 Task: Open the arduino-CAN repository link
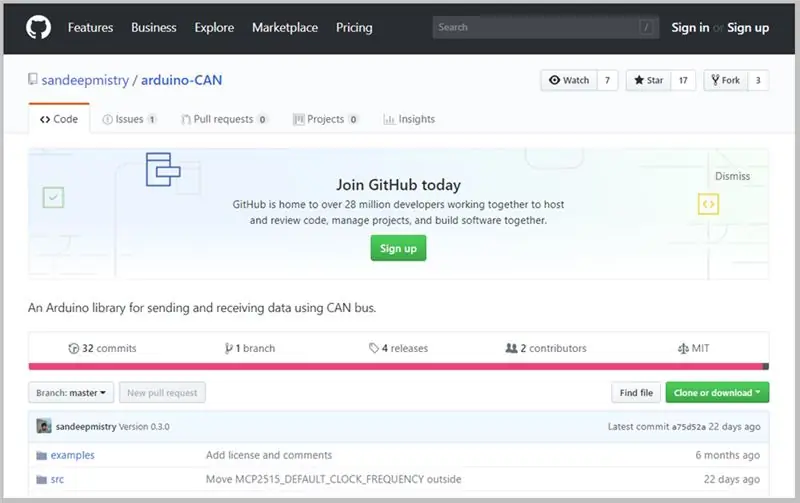[181, 80]
